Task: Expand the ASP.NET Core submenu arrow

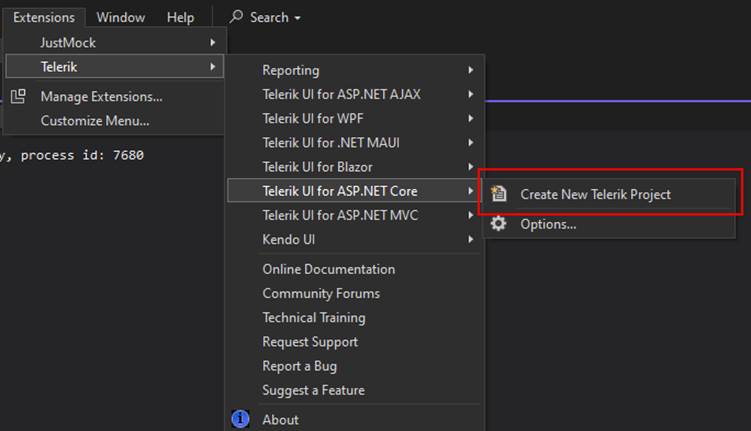Action: point(471,191)
